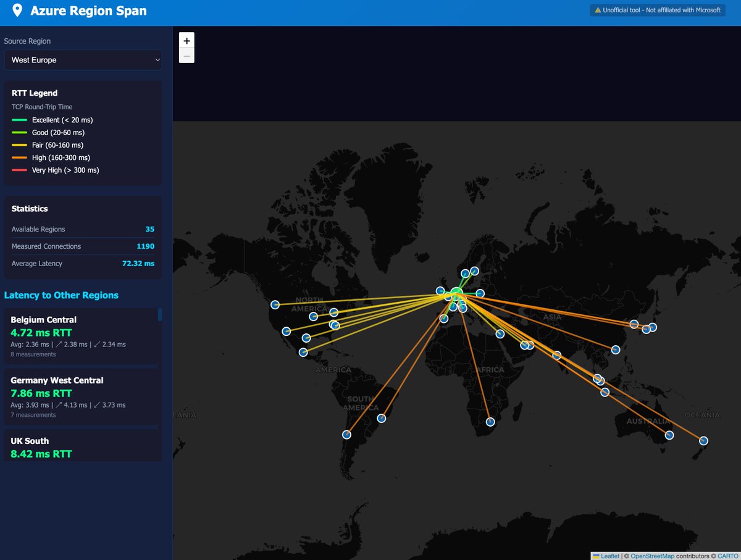741x560 pixels.
Task: Click the region marker in Chile
Action: 346,435
